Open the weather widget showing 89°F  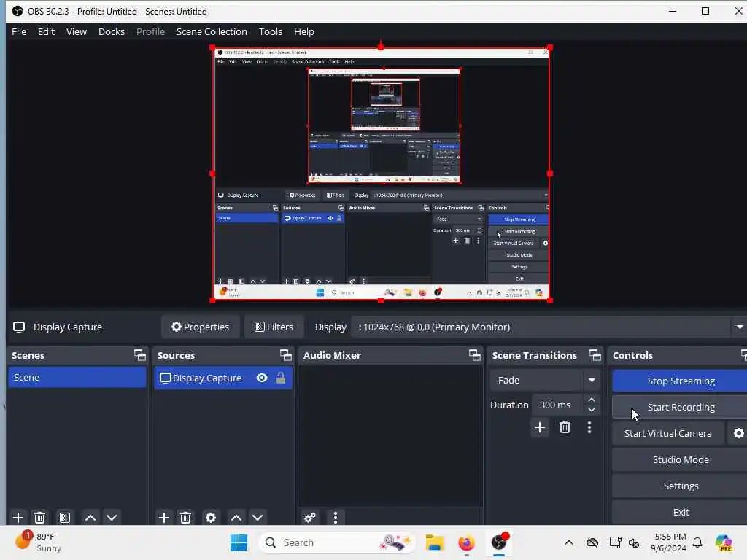pos(38,542)
